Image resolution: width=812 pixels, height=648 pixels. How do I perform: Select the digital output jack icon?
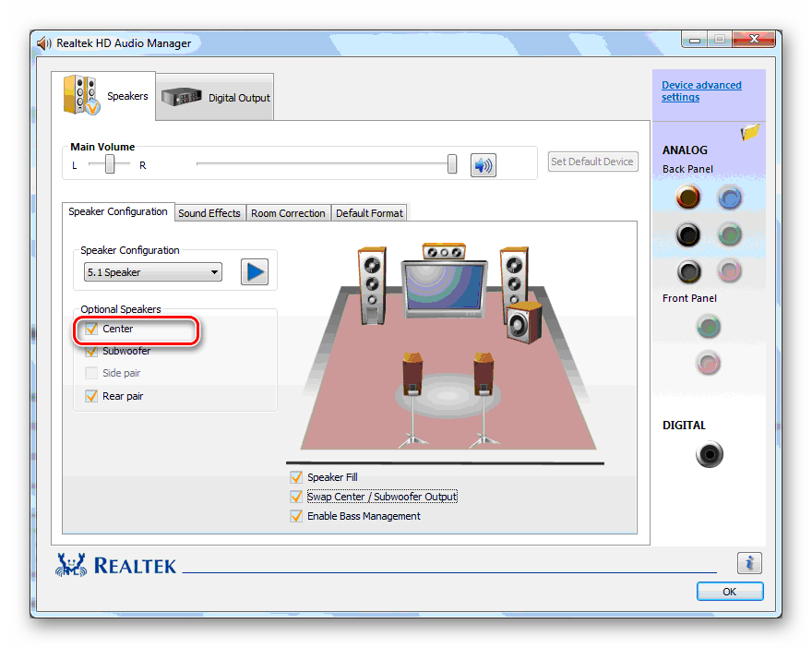(709, 454)
